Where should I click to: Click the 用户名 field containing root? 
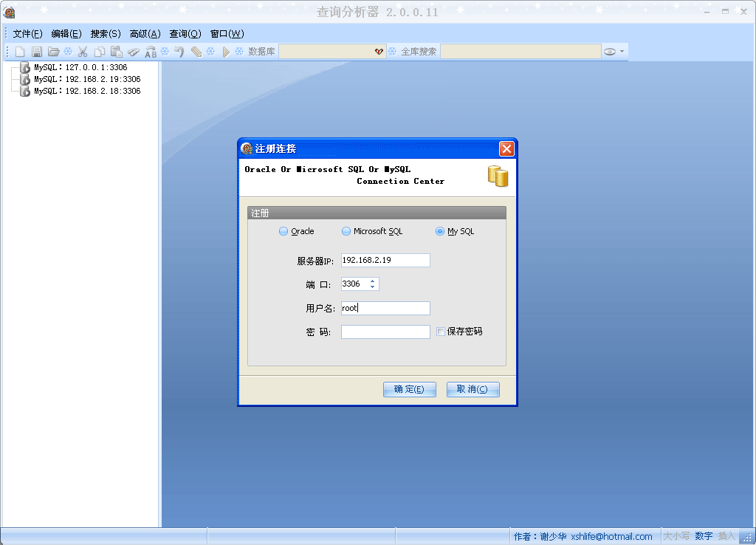click(x=385, y=308)
